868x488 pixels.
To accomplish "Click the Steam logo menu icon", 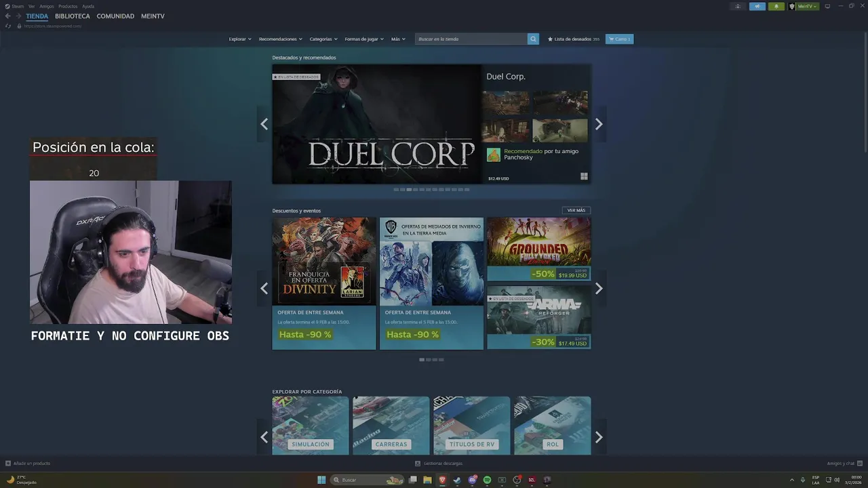I will coord(7,6).
